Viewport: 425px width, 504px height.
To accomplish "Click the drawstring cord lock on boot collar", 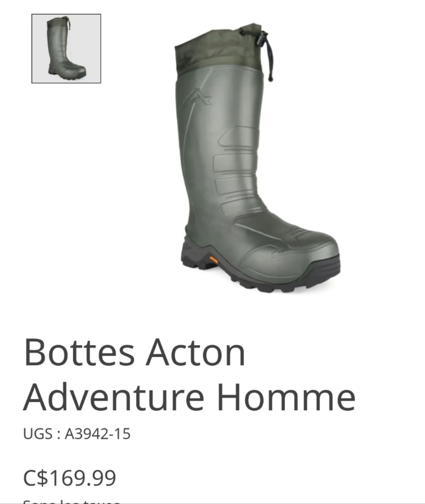I will [261, 38].
